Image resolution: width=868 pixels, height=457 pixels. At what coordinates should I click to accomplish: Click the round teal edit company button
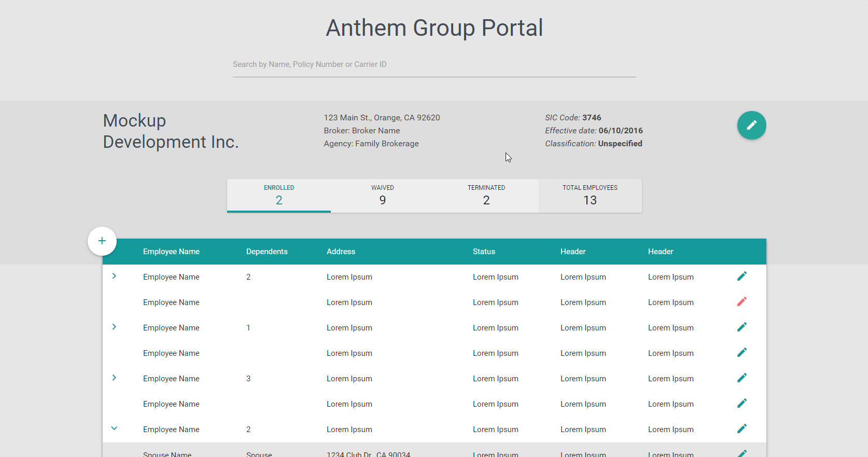click(x=751, y=125)
